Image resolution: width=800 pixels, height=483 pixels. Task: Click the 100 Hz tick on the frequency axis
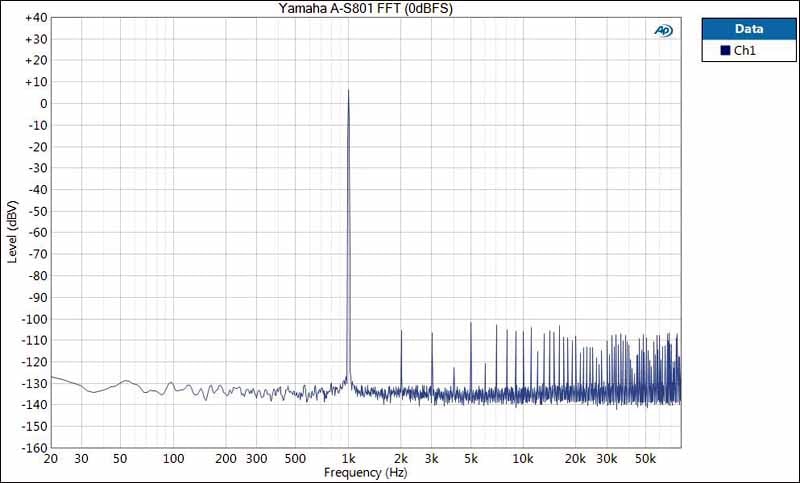(173, 459)
